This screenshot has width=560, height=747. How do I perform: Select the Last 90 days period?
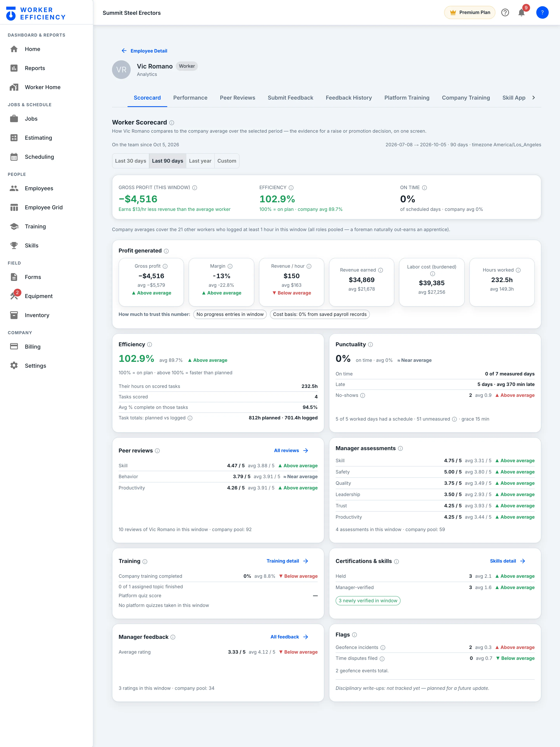(167, 161)
